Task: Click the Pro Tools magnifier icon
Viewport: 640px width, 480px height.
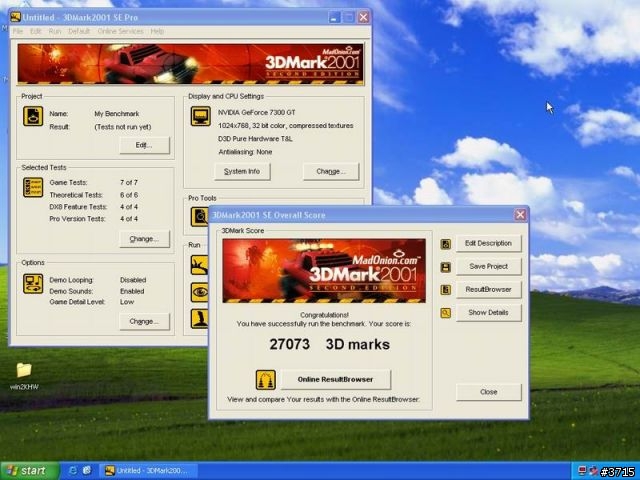Action: point(200,217)
